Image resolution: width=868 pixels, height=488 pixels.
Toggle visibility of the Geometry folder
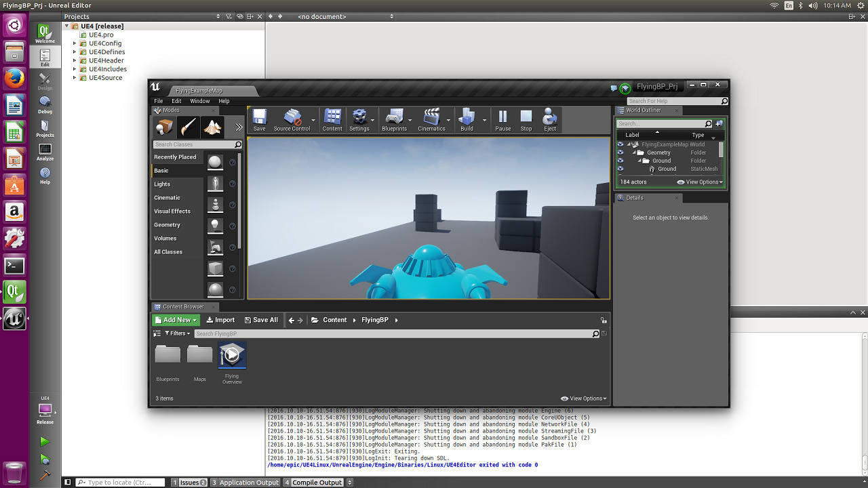[620, 152]
